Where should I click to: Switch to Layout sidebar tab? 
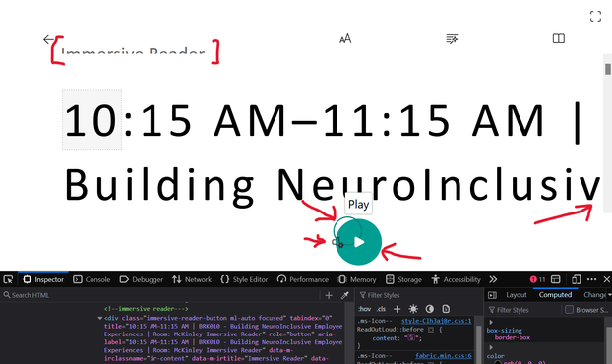(517, 295)
